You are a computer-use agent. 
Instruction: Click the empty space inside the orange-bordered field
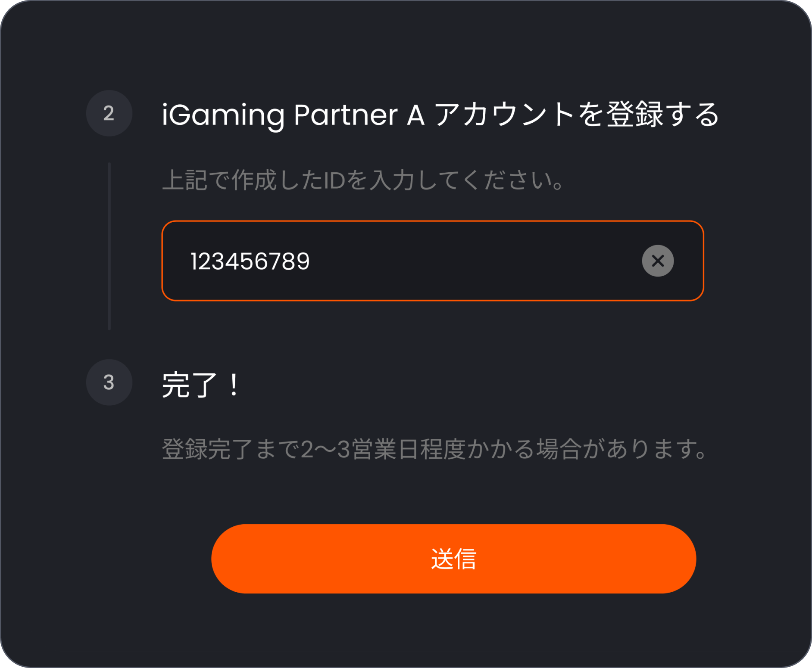[474, 261]
